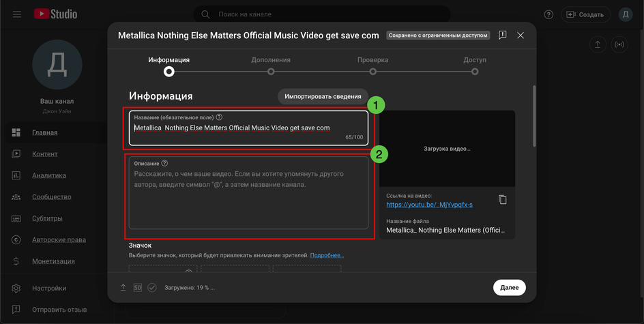Click the search field Поиск на канале

pos(322,14)
